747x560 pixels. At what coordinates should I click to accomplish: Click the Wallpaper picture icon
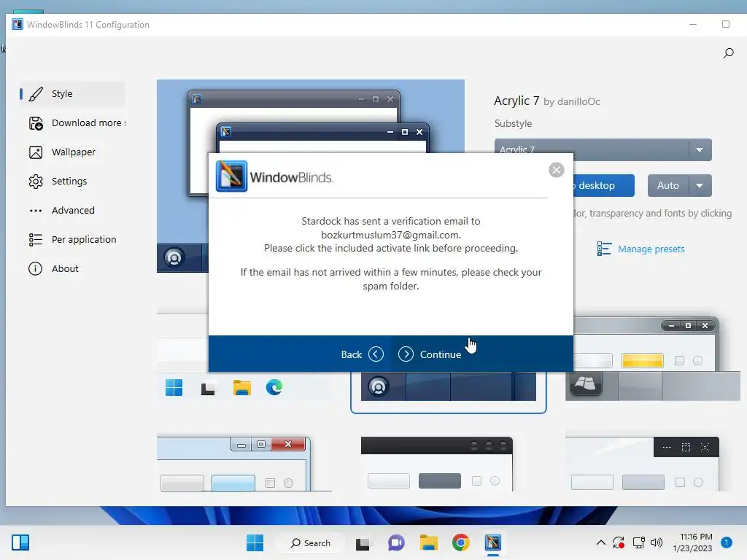pos(36,152)
